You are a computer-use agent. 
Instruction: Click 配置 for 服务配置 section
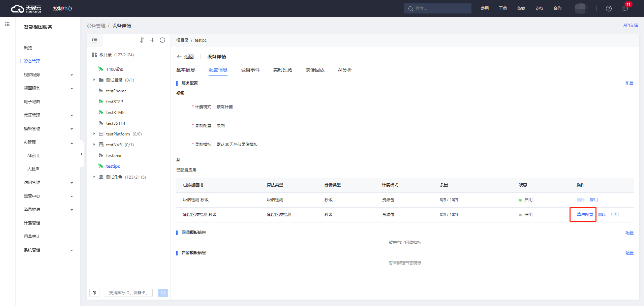click(630, 83)
